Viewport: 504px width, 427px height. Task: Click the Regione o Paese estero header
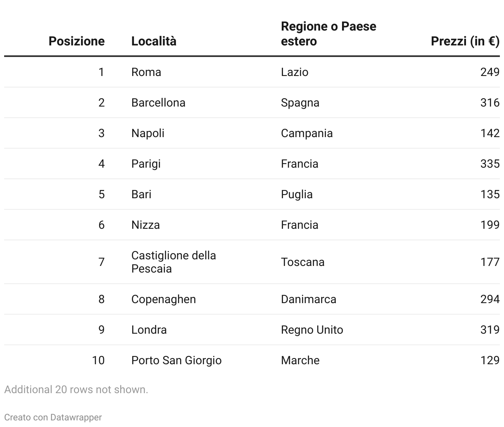point(328,34)
